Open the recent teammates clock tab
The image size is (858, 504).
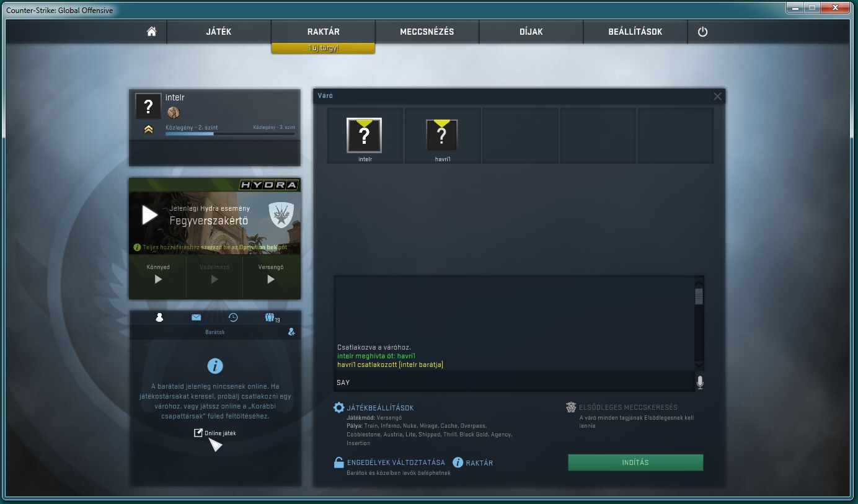pos(233,317)
